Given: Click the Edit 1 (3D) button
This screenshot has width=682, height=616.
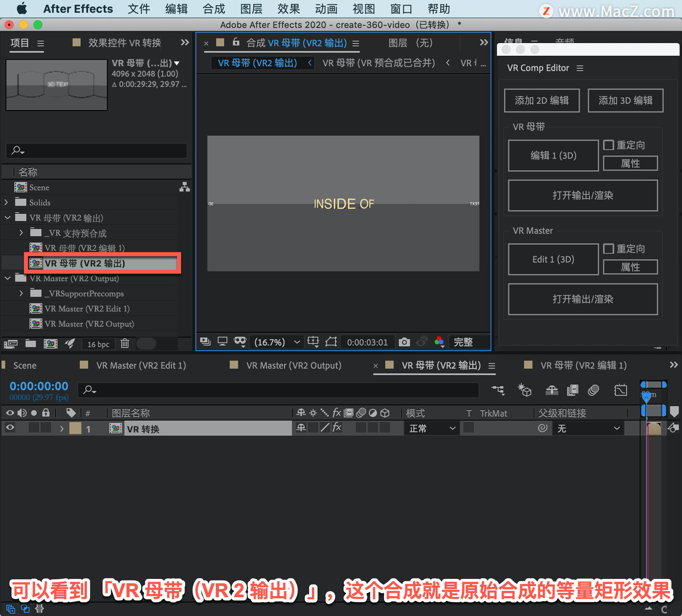Looking at the screenshot, I should coord(553,259).
